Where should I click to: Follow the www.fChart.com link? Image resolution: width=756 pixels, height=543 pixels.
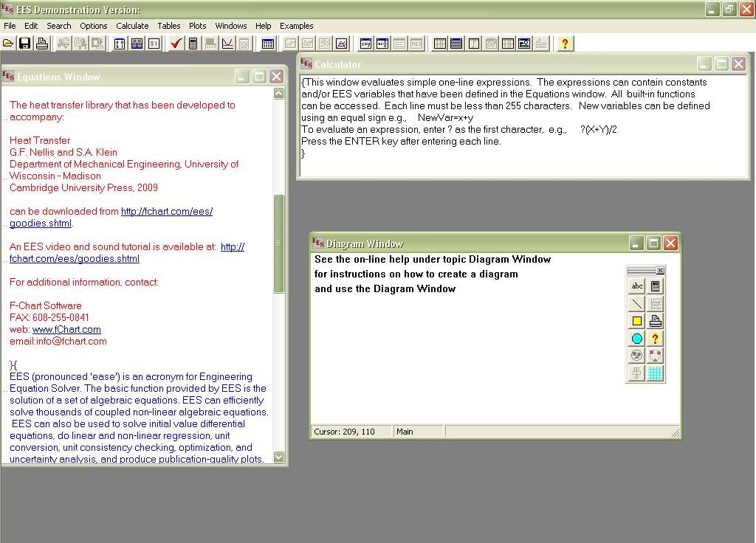[x=66, y=330]
